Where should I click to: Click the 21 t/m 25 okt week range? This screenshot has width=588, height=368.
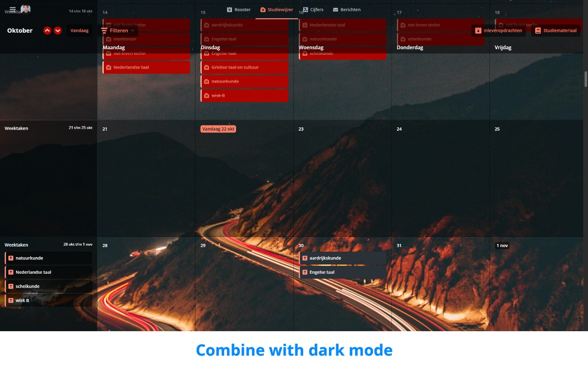point(80,127)
